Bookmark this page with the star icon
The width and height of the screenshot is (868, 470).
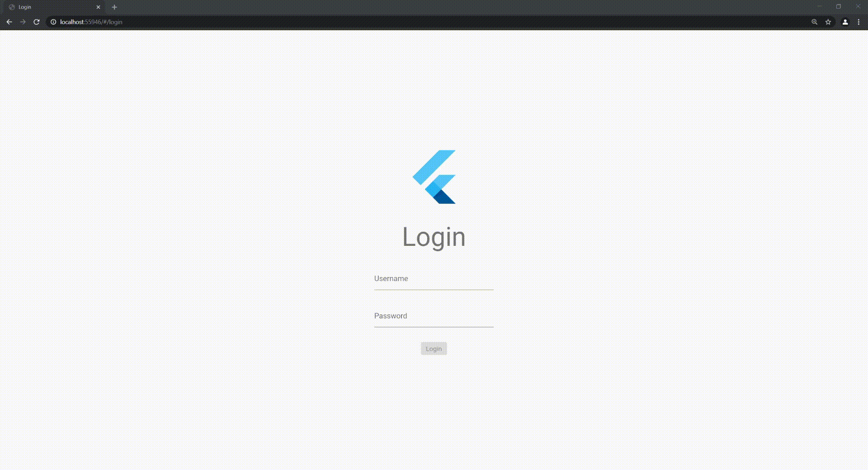[x=828, y=22]
